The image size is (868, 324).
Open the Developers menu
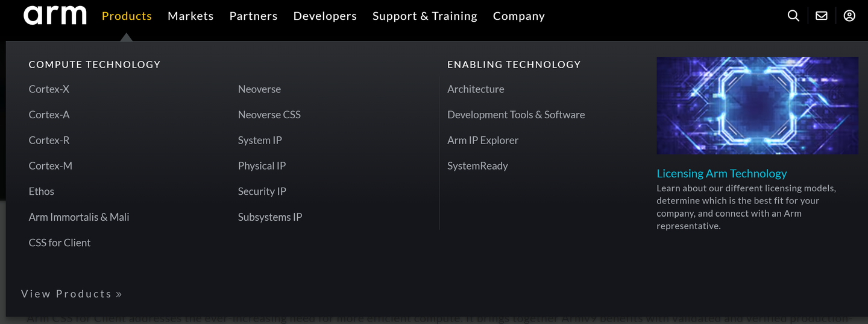point(325,16)
